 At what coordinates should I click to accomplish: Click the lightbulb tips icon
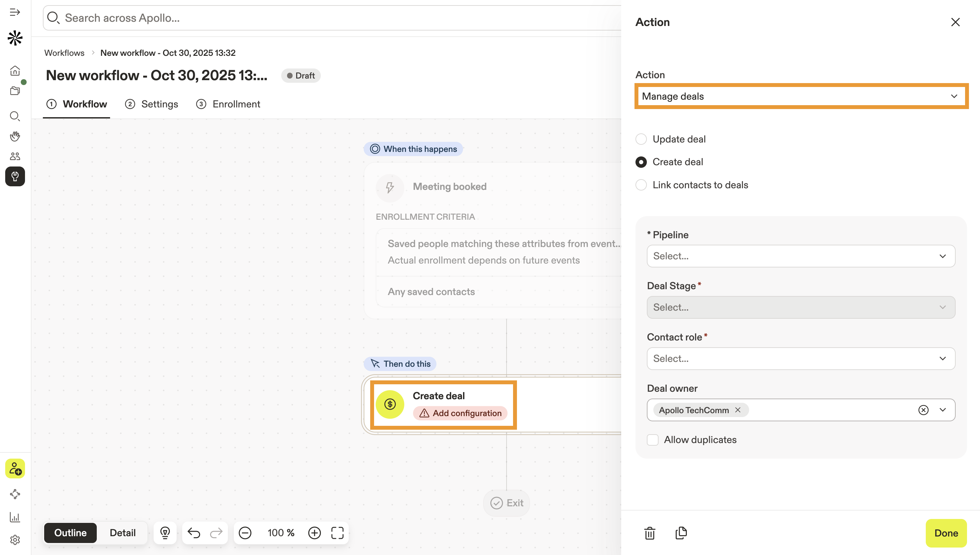165,533
